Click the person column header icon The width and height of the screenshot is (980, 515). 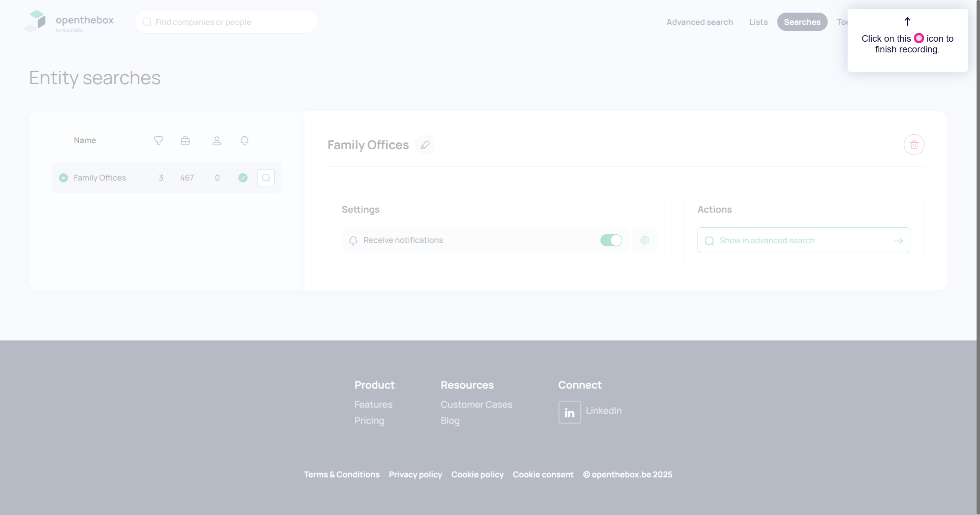click(217, 141)
